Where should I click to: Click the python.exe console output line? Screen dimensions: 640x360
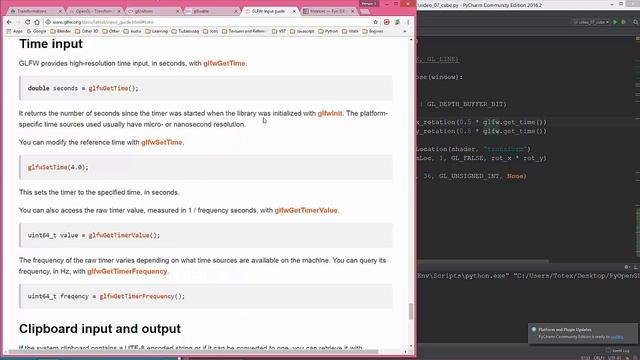pos(528,276)
